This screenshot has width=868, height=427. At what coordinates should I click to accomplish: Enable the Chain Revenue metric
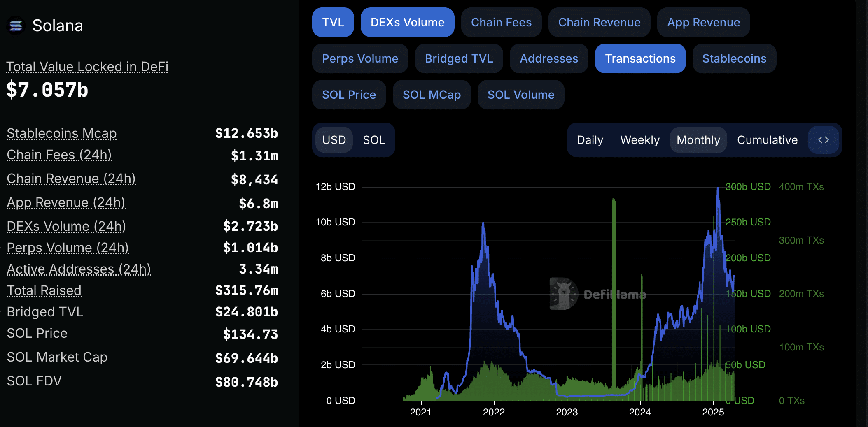(599, 22)
